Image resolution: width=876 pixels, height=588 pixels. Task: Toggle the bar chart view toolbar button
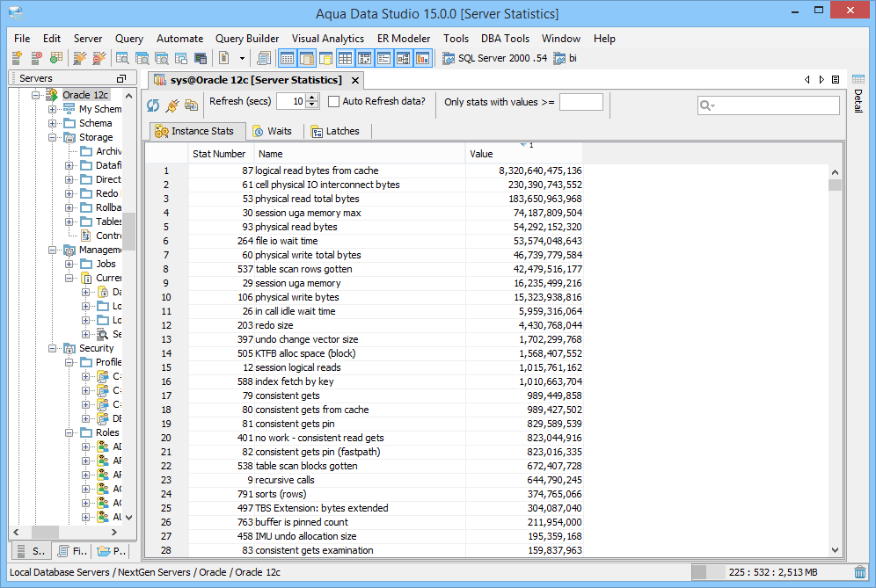coord(422,58)
